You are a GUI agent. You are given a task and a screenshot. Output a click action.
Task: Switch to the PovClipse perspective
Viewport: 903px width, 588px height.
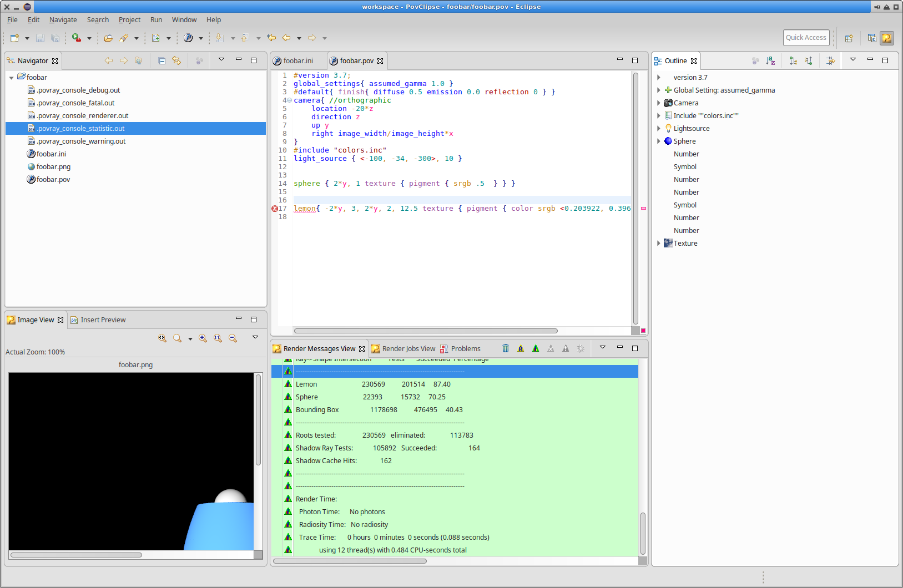(887, 38)
